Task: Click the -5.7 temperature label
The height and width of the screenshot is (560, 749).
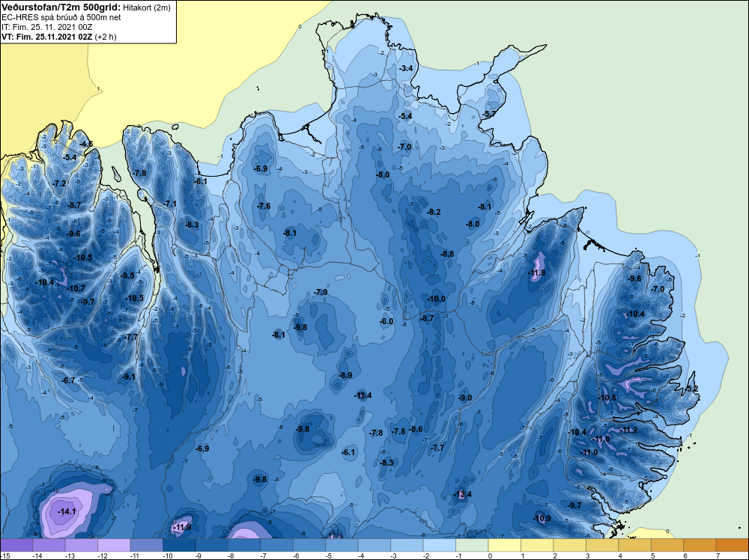Action: [x=488, y=114]
